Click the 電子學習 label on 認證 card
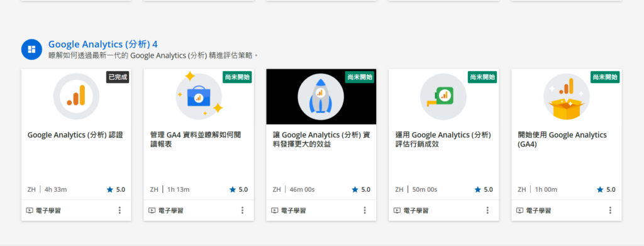Screen dimensions: 644x246 [x=48, y=211]
